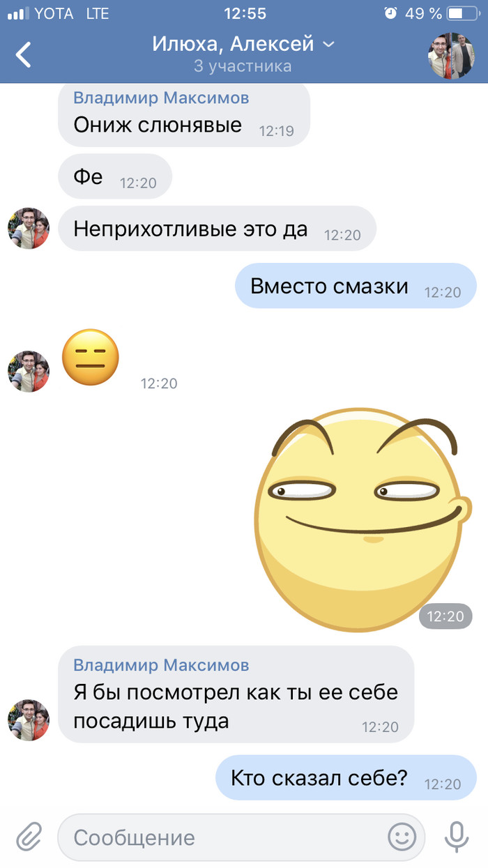Open the paperclip attachment icon
The height and width of the screenshot is (868, 488).
pos(29,836)
